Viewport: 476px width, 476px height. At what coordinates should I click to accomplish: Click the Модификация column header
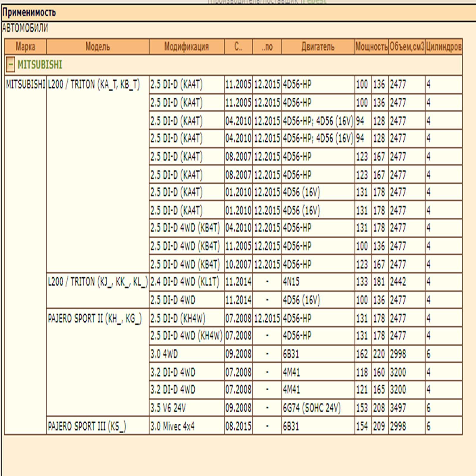click(186, 47)
